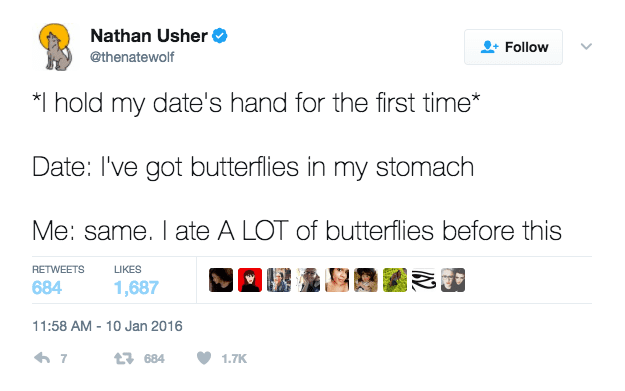Image resolution: width=625 pixels, height=391 pixels.
Task: Open the 11:58 AM - 10 Jan 2016 timestamp
Action: [x=107, y=326]
